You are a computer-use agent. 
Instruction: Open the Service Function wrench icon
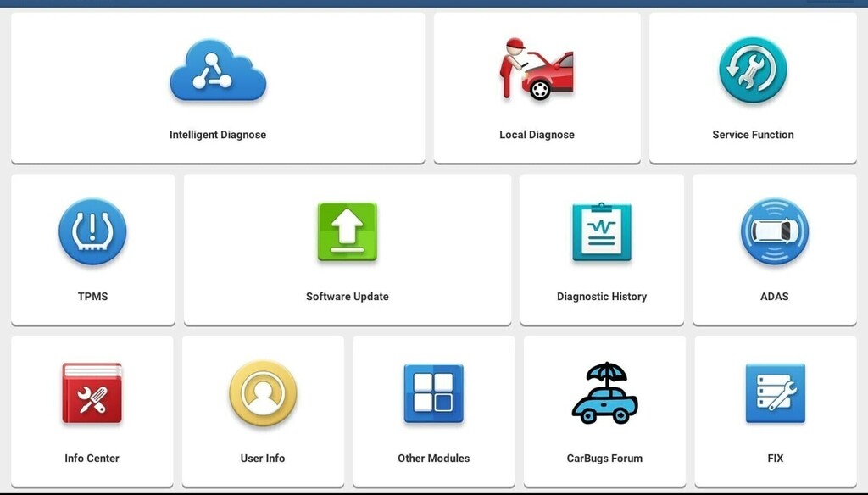coord(753,70)
